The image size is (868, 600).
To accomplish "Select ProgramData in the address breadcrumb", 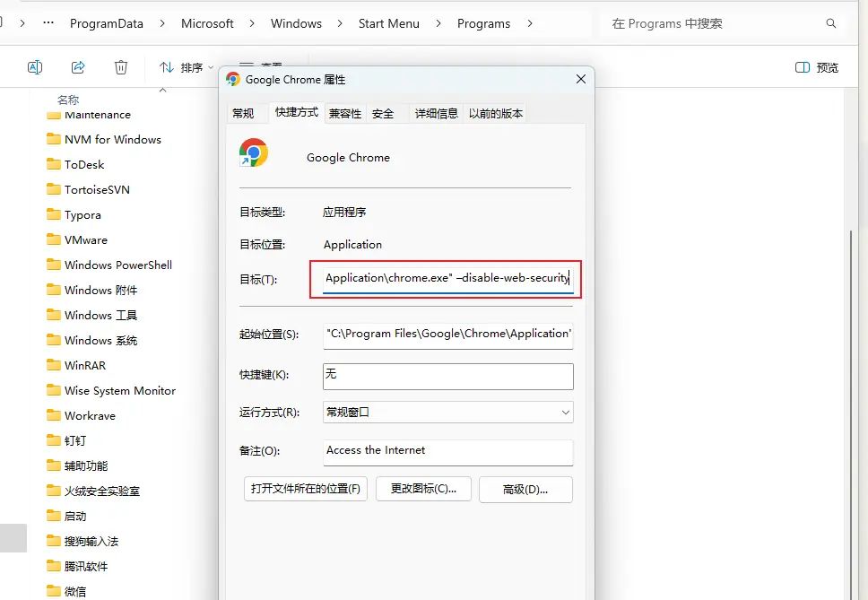I will (107, 23).
